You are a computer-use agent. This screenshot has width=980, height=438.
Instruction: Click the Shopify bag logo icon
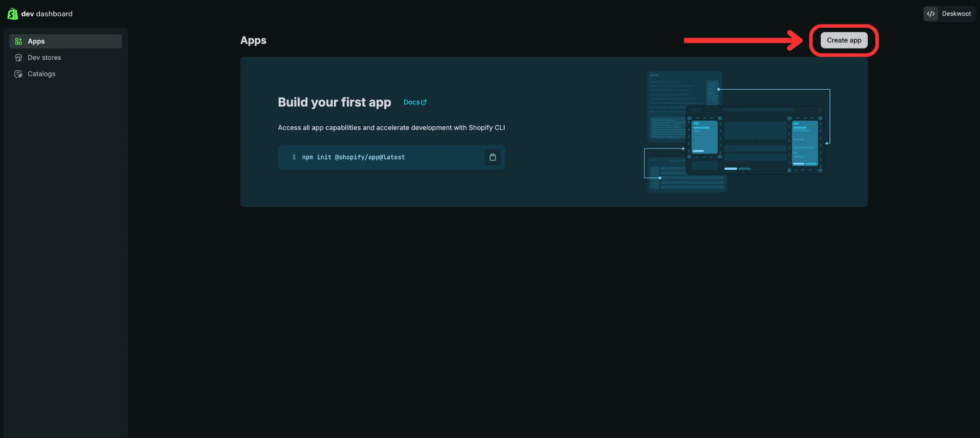pos(13,14)
